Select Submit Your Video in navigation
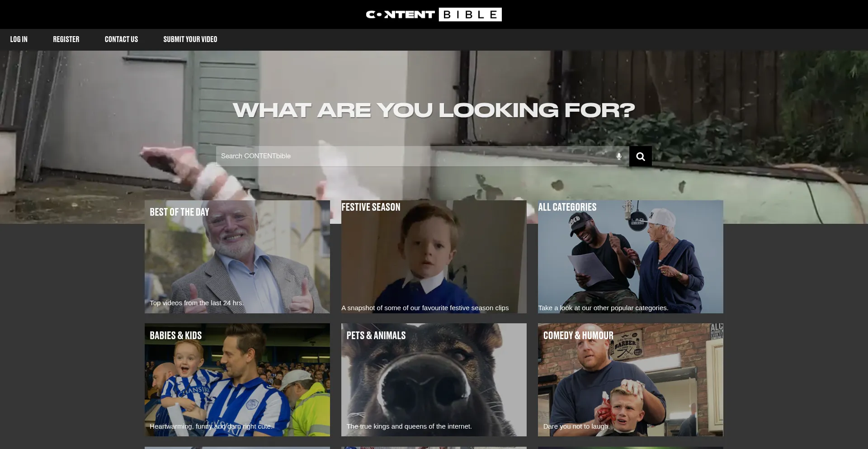Viewport: 868px width, 449px height. [190, 39]
